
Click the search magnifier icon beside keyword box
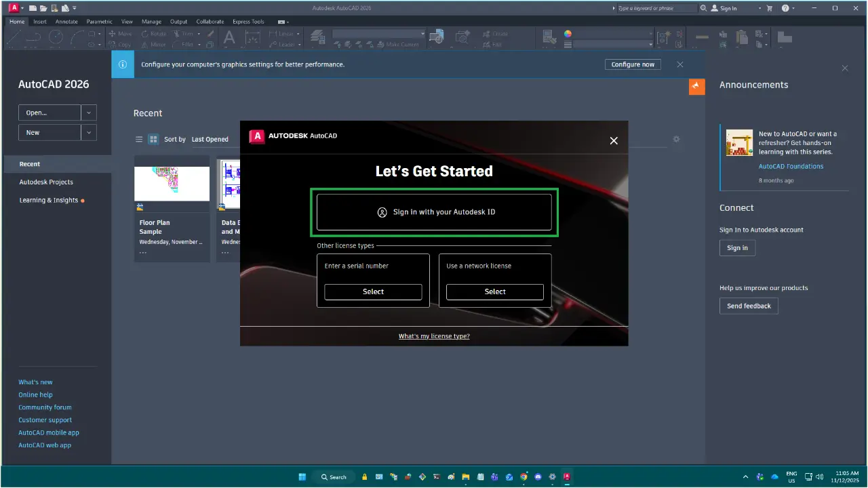(x=703, y=8)
